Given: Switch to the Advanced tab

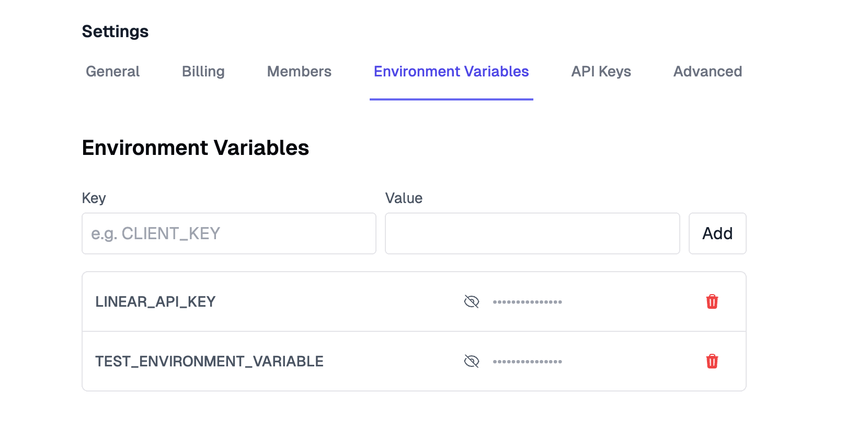Looking at the screenshot, I should 707,71.
